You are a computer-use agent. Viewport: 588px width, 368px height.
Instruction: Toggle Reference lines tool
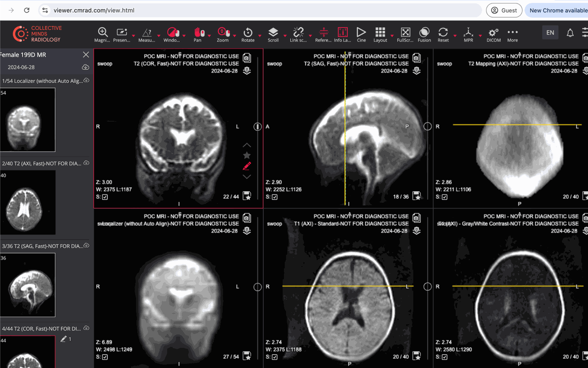(x=323, y=34)
